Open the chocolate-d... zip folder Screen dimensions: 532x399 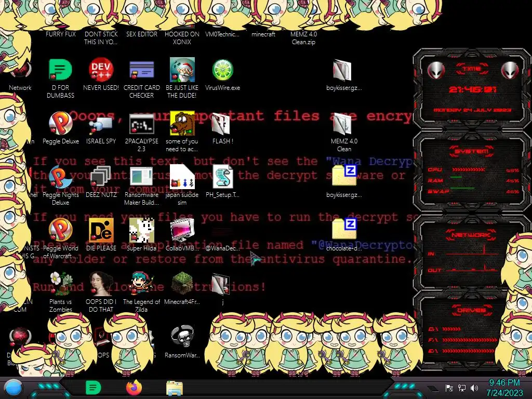[x=344, y=229]
